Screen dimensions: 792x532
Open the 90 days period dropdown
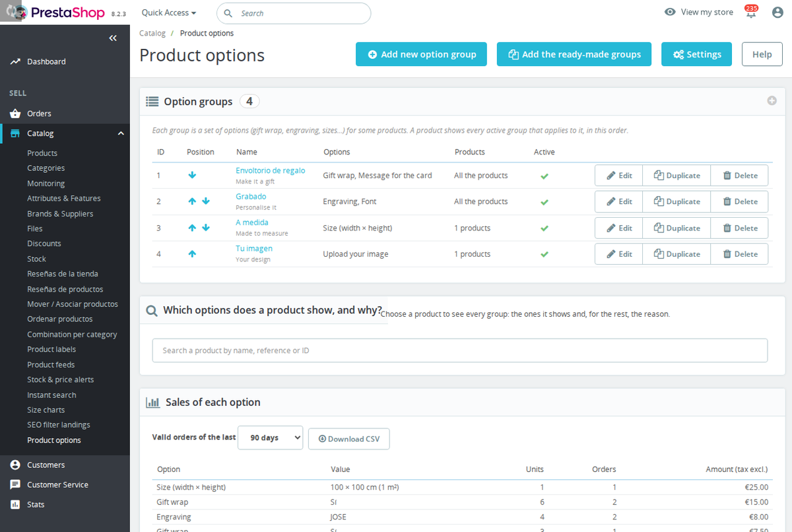click(270, 438)
